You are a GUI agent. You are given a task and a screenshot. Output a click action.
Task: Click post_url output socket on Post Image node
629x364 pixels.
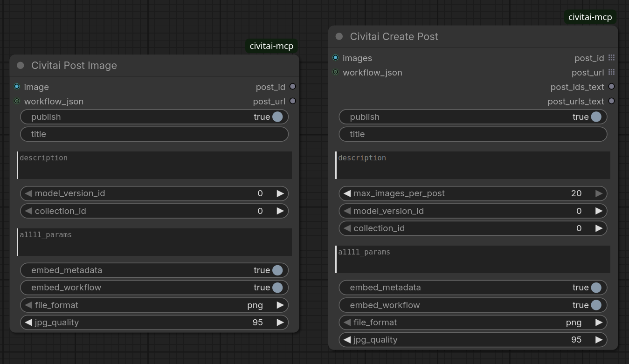click(x=293, y=101)
